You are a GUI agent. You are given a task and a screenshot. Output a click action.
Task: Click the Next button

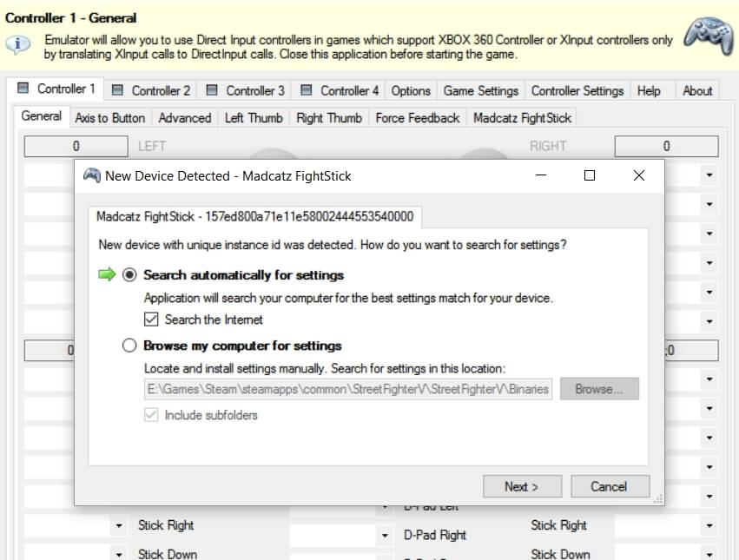(x=522, y=486)
